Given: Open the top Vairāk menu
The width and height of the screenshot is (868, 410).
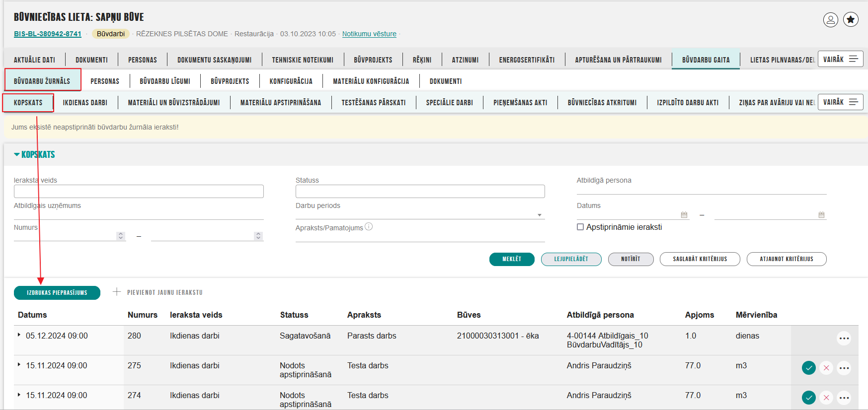Looking at the screenshot, I should pyautogui.click(x=840, y=59).
